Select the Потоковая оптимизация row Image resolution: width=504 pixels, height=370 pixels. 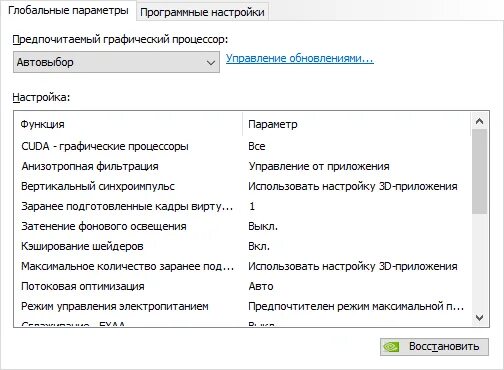[x=243, y=286]
